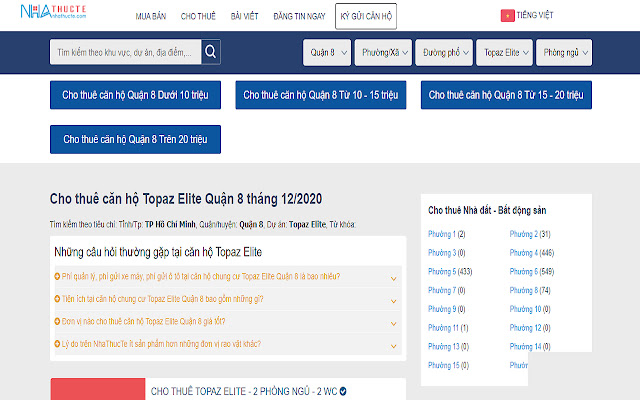Click 'Cho thuê căn hộ Quận 8 Dưới 10 triệu'
This screenshot has height=400, width=640.
point(136,95)
